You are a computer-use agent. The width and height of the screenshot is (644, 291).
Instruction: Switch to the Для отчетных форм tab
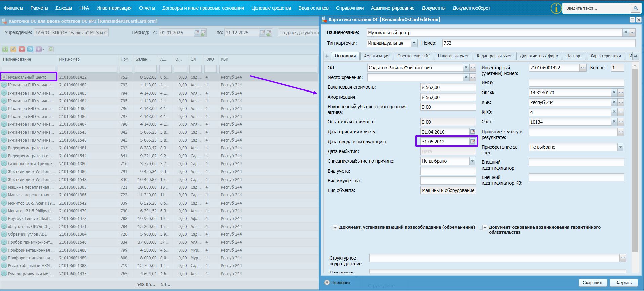539,56
